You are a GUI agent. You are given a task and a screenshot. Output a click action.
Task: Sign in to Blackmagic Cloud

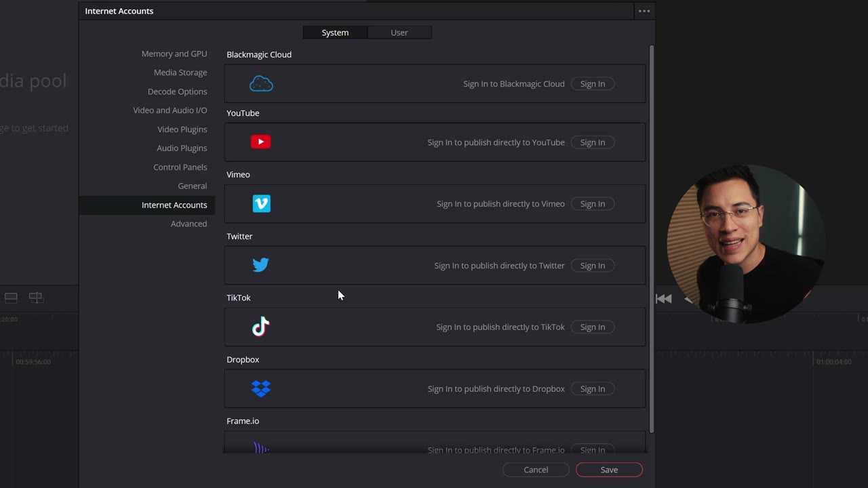coord(593,84)
